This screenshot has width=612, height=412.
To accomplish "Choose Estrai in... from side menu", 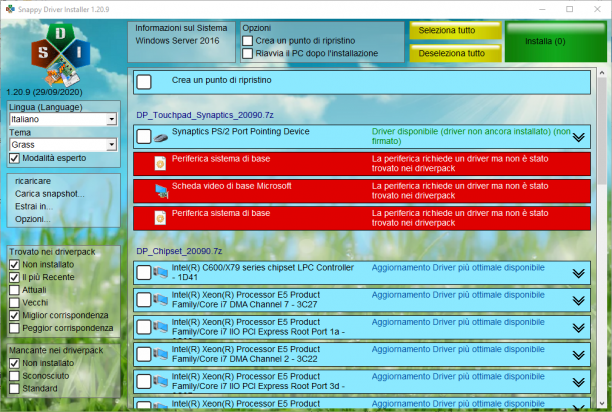I will coord(34,206).
